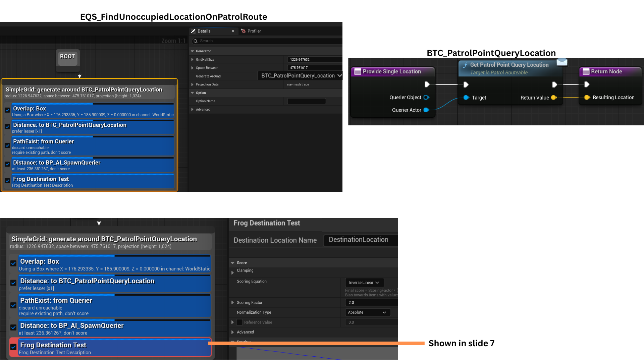Viewport: 644px width, 362px height.
Task: Open the Inverse Linear scoring equation dropdown
Action: [x=364, y=283]
